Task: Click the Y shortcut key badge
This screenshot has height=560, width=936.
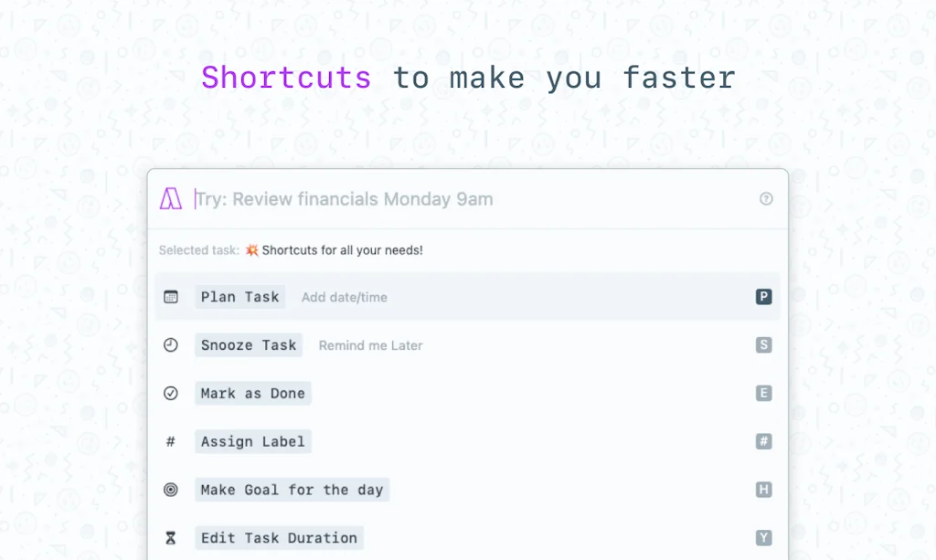Action: 763,538
